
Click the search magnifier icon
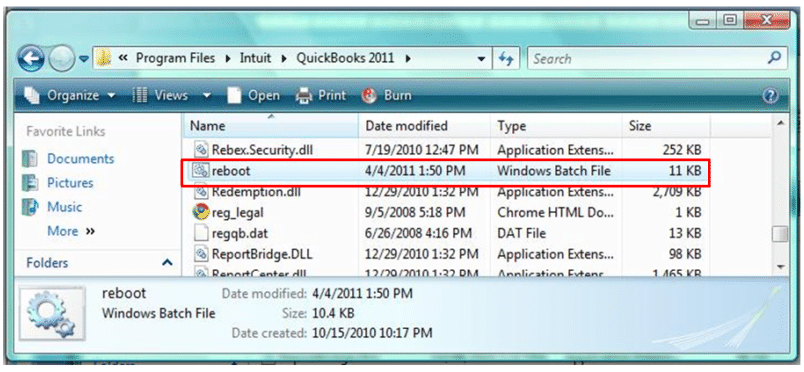coord(774,58)
